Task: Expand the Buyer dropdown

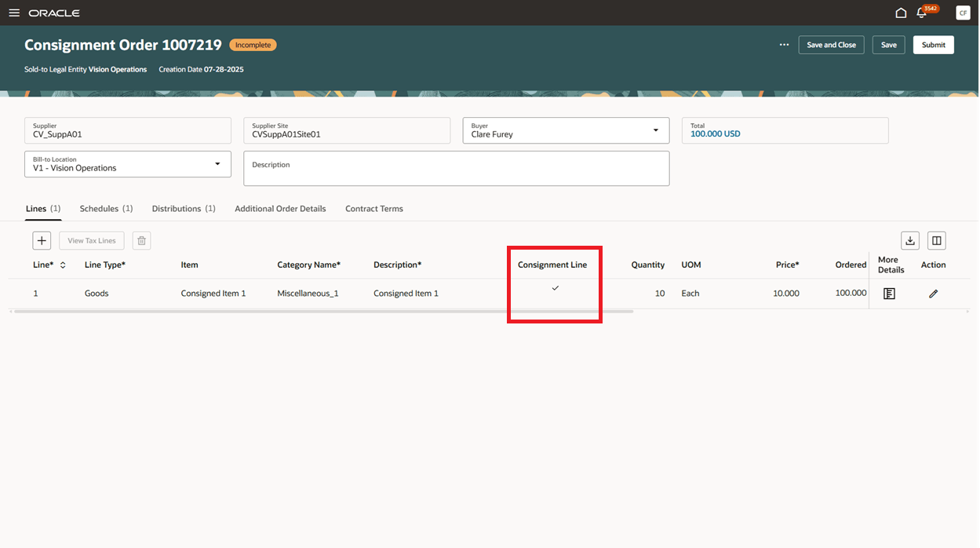Action: 656,130
